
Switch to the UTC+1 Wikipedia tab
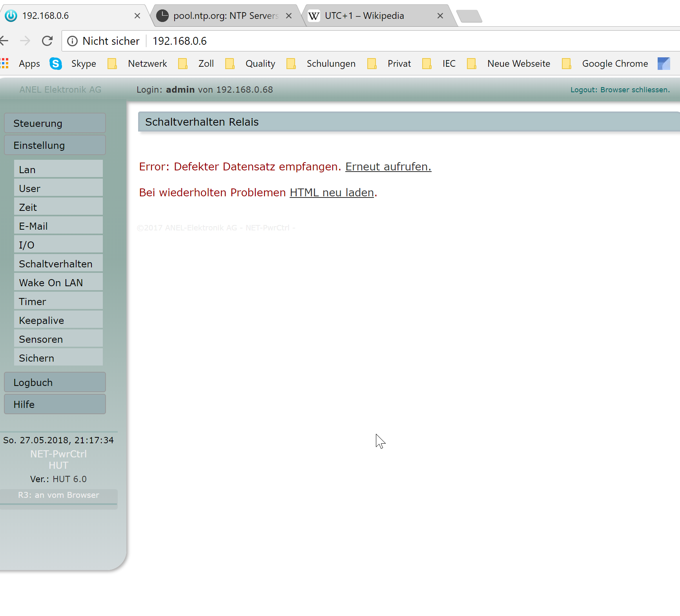(364, 16)
